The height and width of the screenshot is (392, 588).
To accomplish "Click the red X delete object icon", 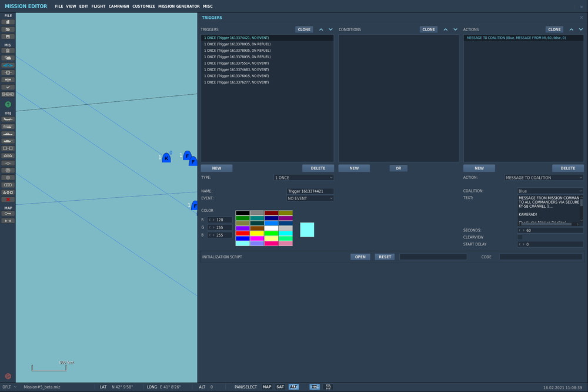I will click(x=8, y=200).
